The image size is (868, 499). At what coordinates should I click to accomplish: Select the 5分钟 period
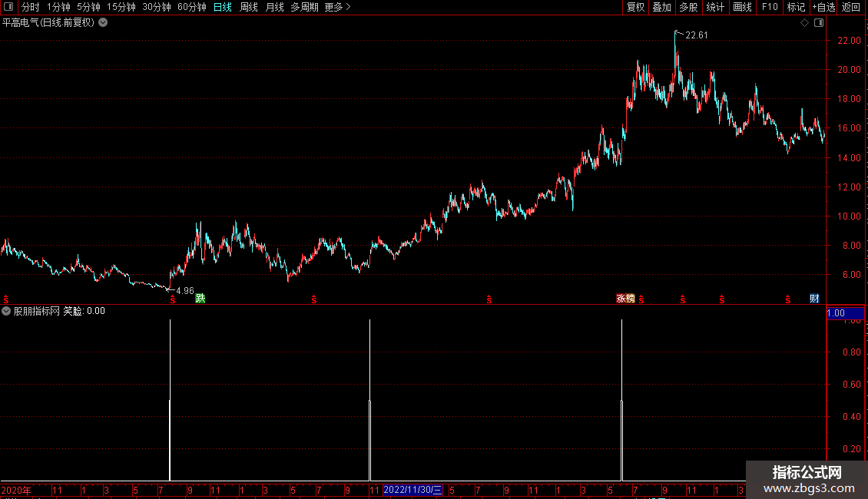pos(88,7)
